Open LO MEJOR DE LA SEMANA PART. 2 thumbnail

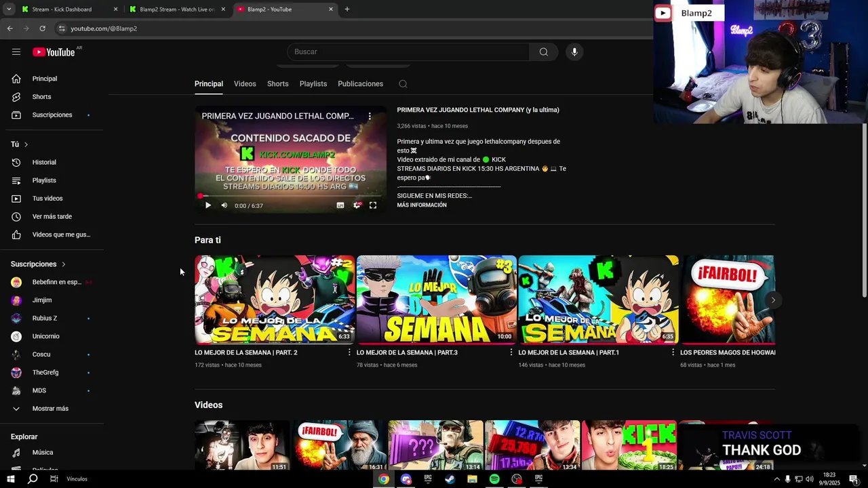(x=275, y=300)
